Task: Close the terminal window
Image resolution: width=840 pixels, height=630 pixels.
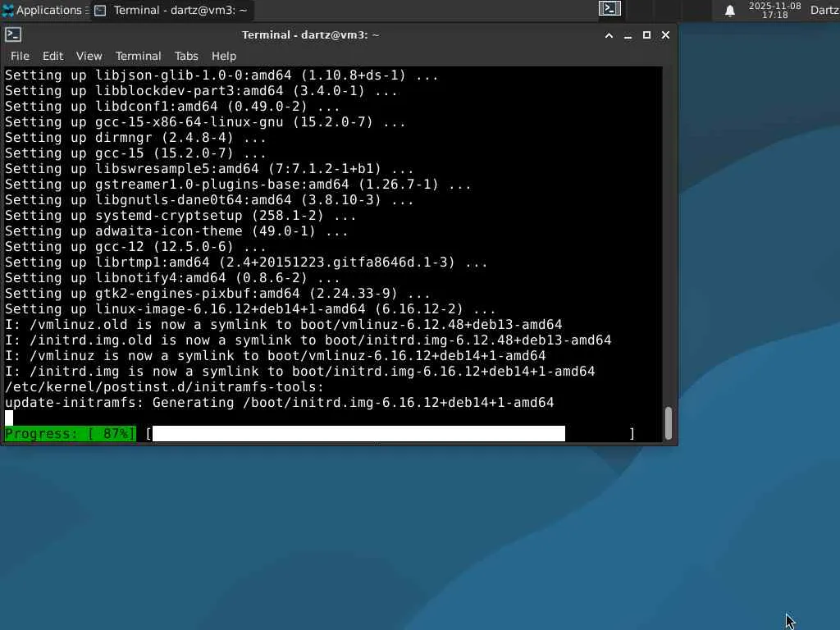Action: click(x=665, y=35)
